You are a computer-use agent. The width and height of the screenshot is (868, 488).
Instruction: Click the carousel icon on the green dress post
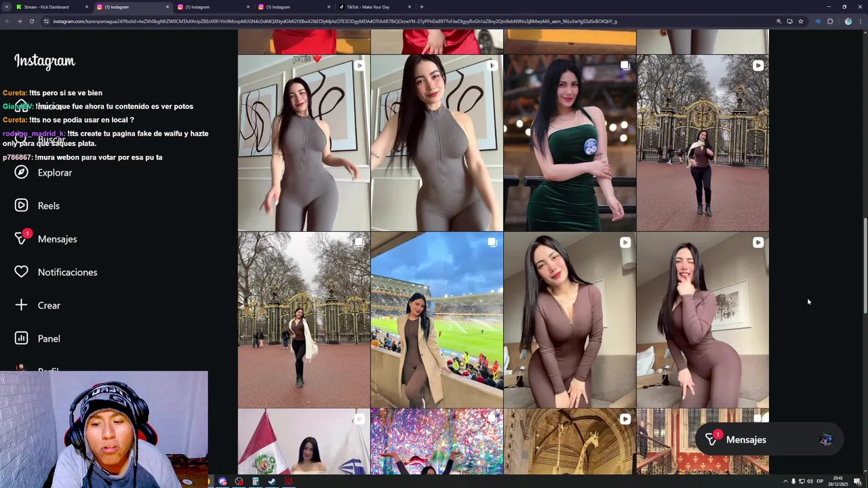[625, 66]
